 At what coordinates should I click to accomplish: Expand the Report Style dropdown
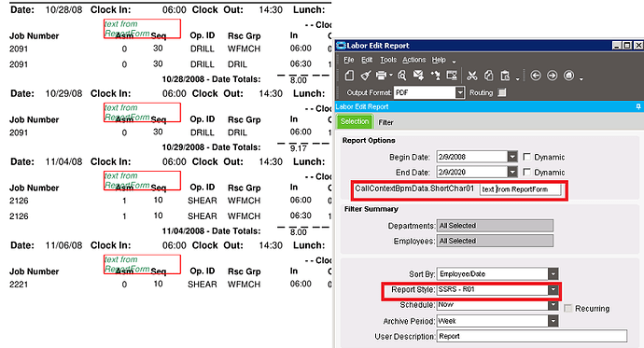coord(553,290)
